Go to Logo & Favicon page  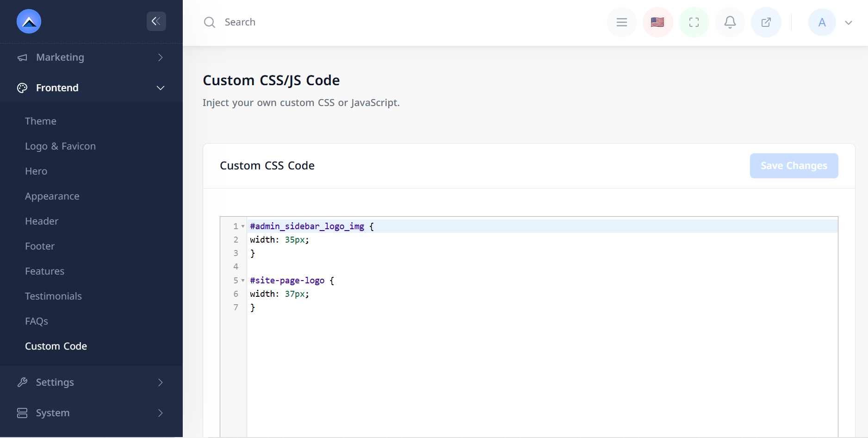tap(60, 146)
